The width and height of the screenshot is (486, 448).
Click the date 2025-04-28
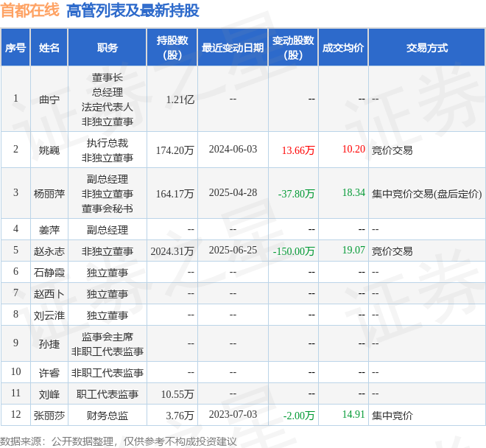coord(233,192)
